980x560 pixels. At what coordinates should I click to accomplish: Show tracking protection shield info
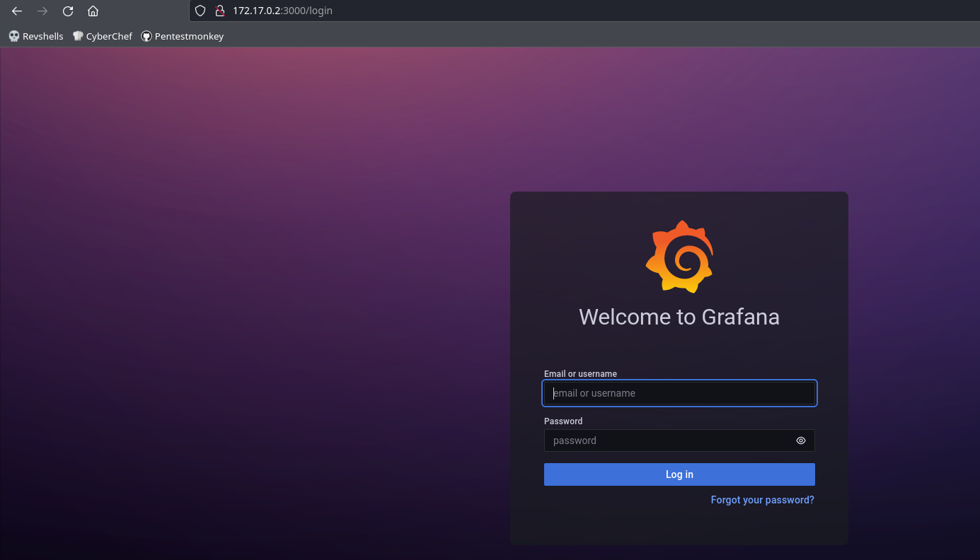(x=200, y=11)
